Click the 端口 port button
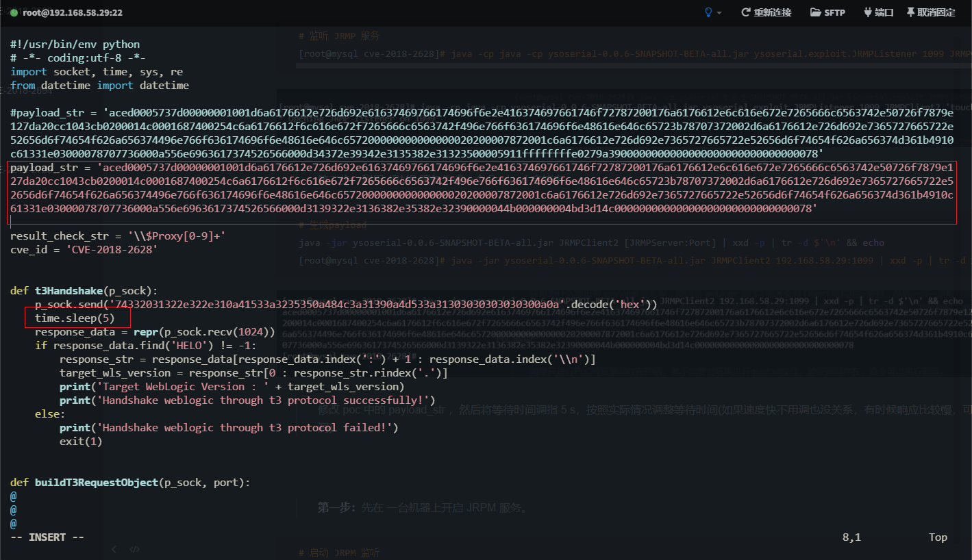This screenshot has width=972, height=560. click(x=878, y=12)
